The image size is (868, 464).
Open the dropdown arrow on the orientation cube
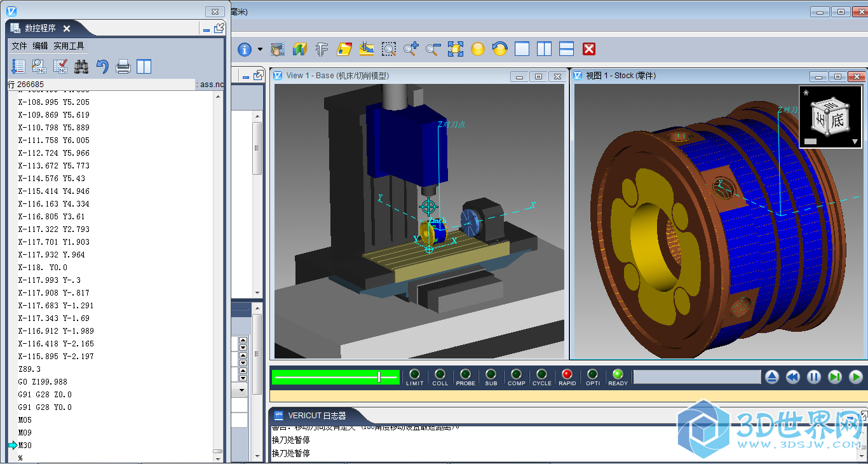click(855, 142)
